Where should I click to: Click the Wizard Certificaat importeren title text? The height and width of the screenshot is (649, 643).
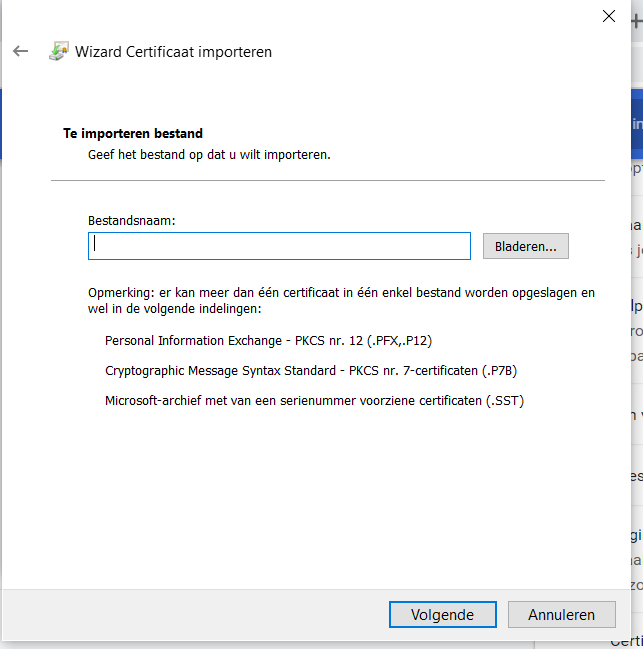click(x=173, y=52)
